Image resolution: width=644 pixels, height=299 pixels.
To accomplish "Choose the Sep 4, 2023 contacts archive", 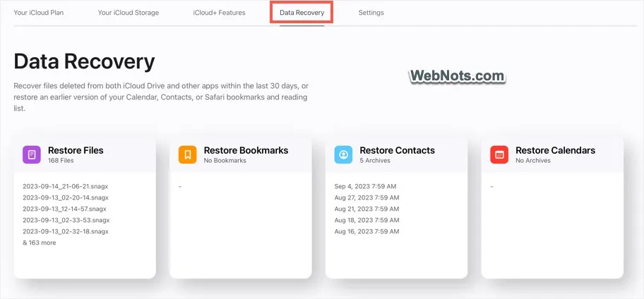I will pos(365,187).
